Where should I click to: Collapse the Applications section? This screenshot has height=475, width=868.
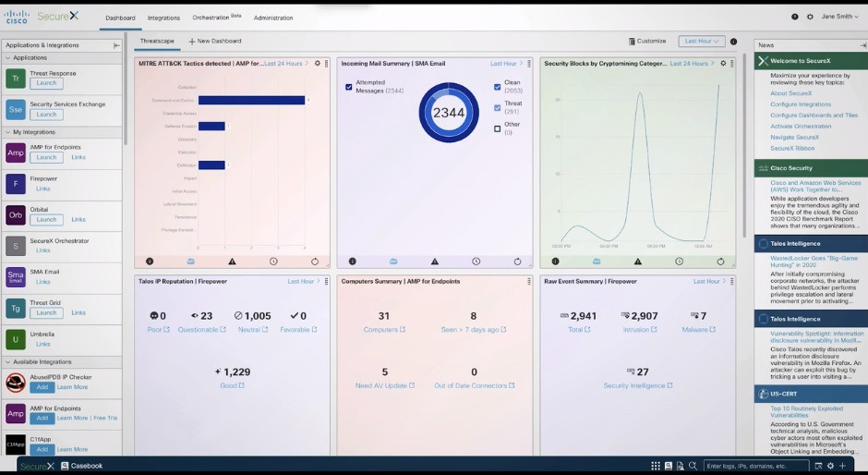tap(7, 57)
